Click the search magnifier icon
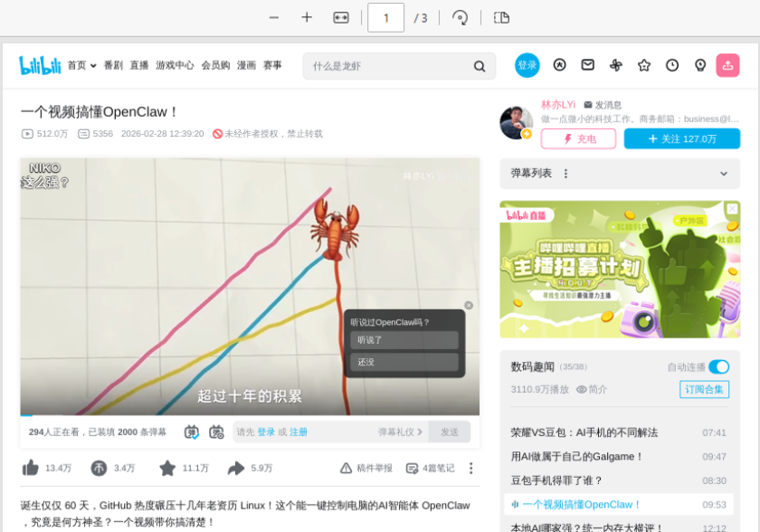Viewport: 760px width, 532px height. point(480,66)
